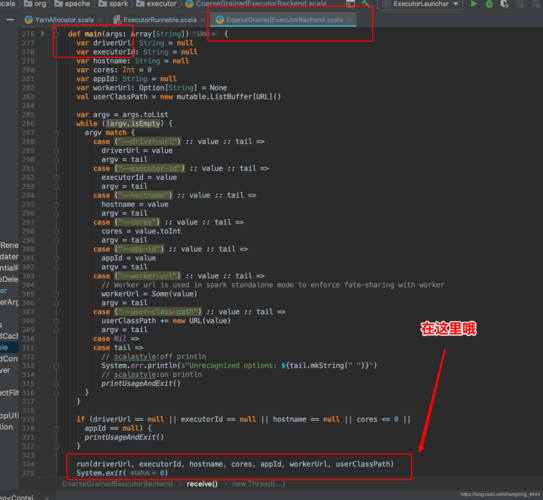Click the Nil case on line 310
Screen dimensions: 543x500
click(x=120, y=339)
